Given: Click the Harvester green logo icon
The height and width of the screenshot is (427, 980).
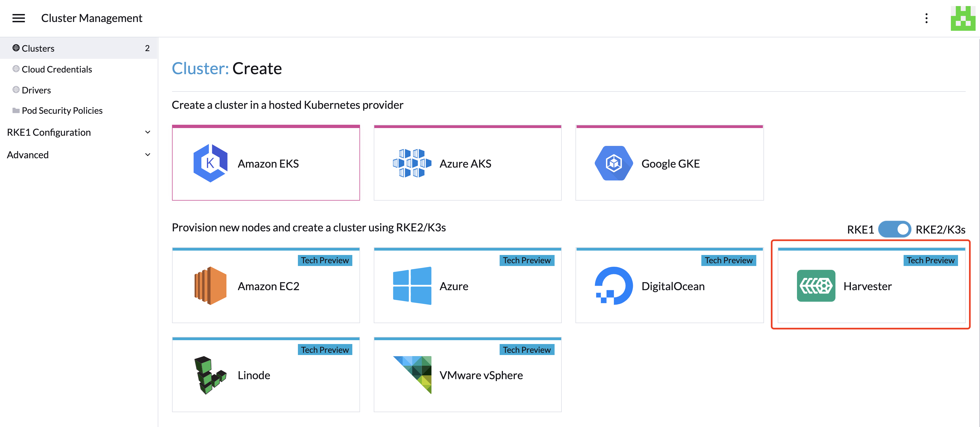Looking at the screenshot, I should [816, 285].
